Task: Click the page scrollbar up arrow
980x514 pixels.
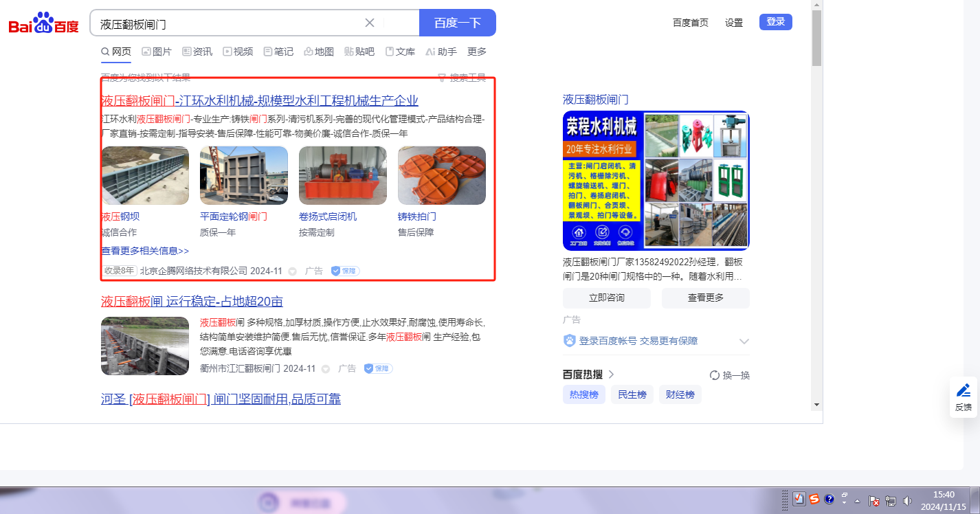Action: point(817,5)
